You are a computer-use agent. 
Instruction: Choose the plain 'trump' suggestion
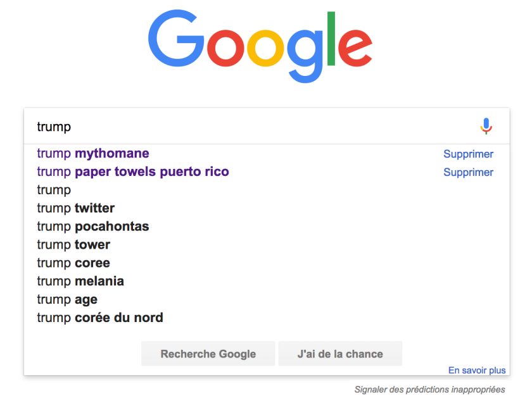[54, 190]
